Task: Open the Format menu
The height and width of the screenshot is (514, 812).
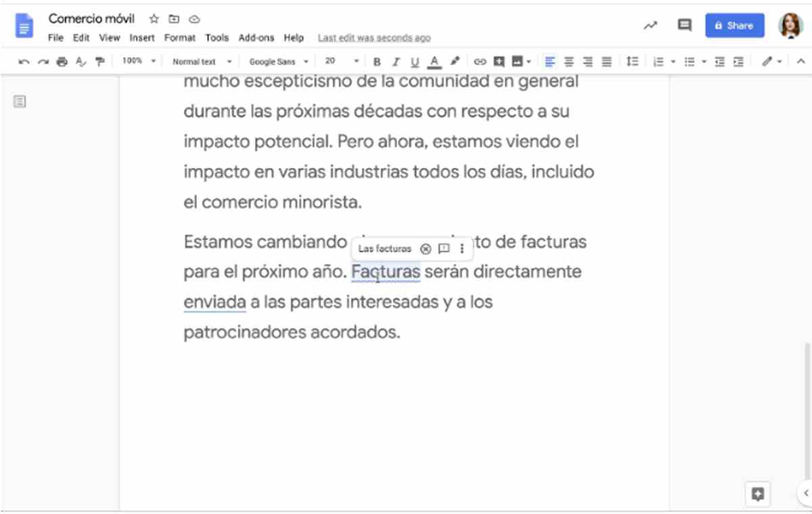Action: (x=179, y=38)
